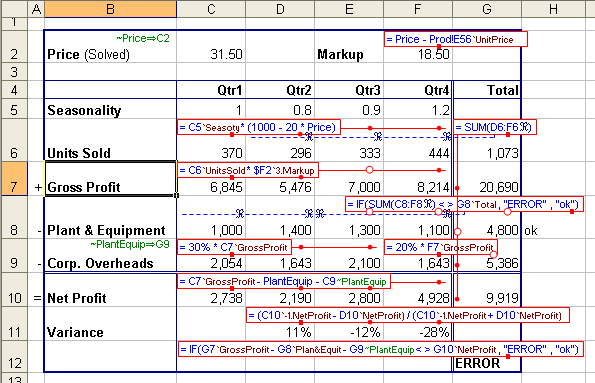Click the Corp. Overheads Qtr1 value 2,054
This screenshot has width=595, height=383.
[x=211, y=263]
